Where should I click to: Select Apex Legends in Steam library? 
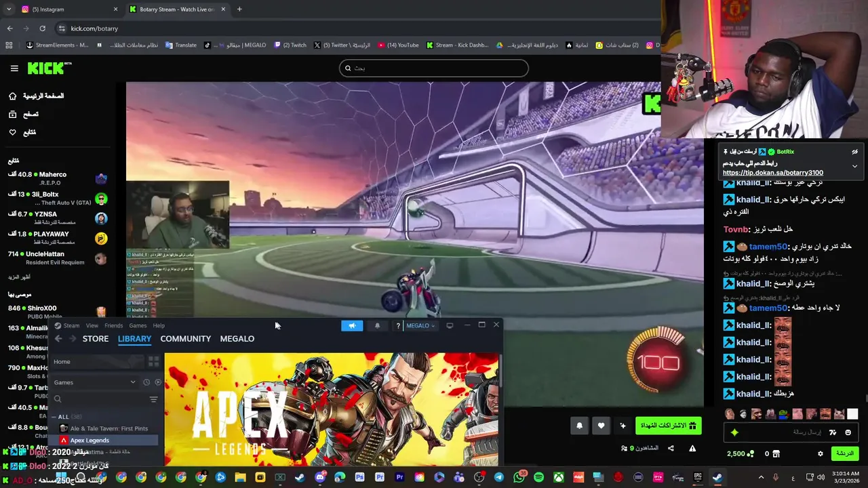point(104,441)
